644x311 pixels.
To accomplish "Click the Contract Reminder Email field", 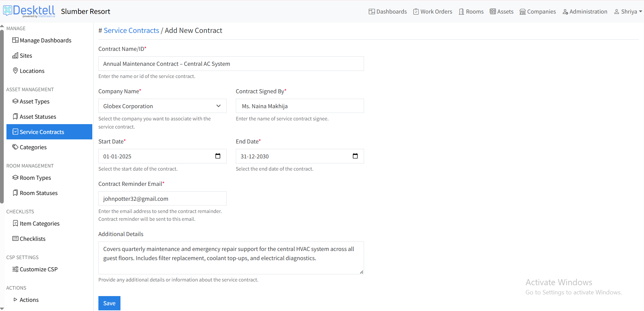I will pyautogui.click(x=162, y=198).
